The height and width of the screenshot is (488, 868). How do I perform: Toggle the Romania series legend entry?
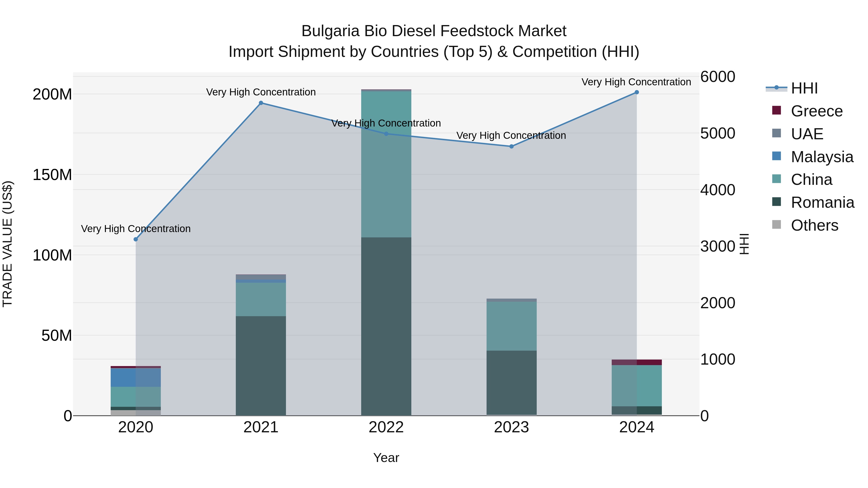point(813,202)
